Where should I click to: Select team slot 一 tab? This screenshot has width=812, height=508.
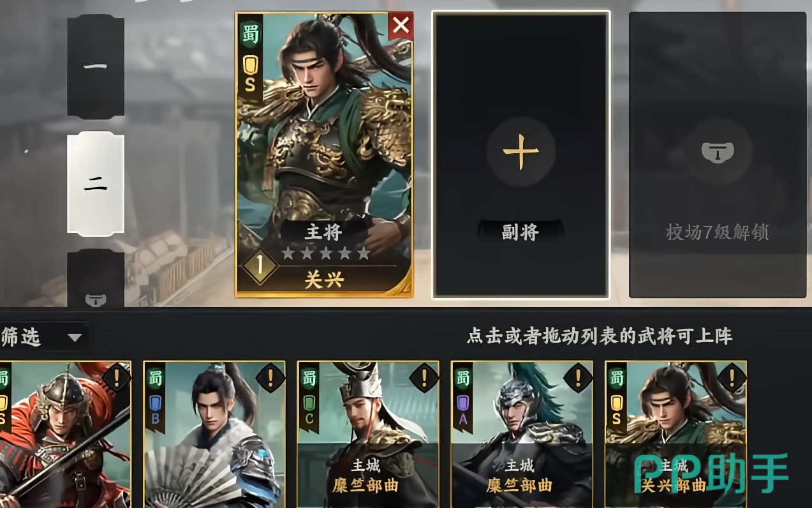point(96,66)
